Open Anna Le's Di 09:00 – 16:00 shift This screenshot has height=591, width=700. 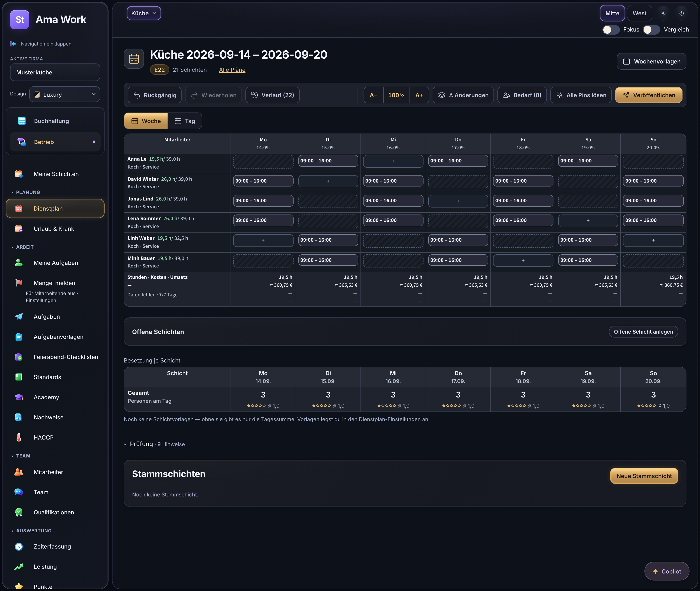coord(328,161)
